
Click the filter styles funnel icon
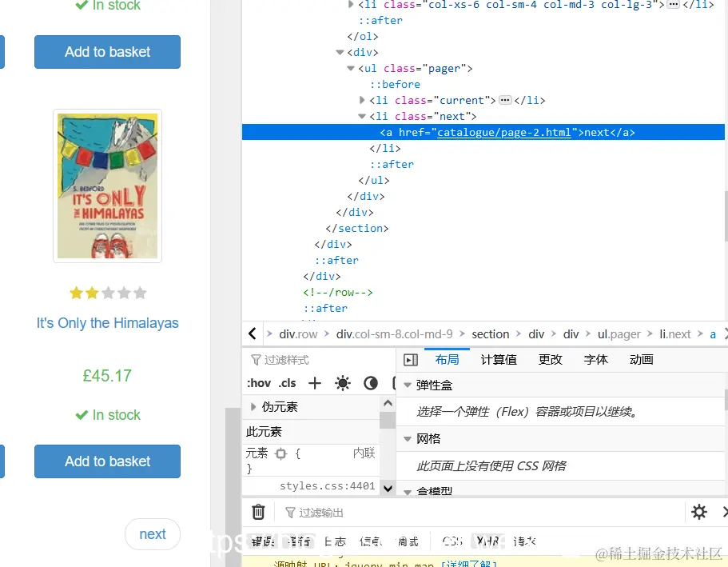pos(257,359)
